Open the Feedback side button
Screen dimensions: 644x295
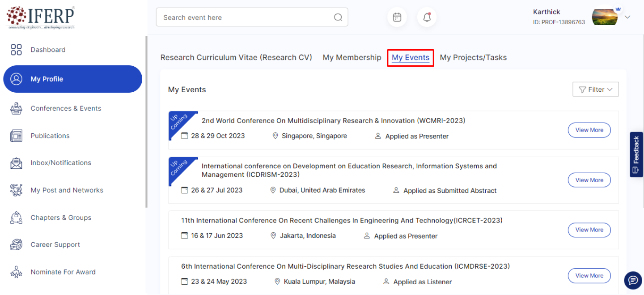(636, 154)
